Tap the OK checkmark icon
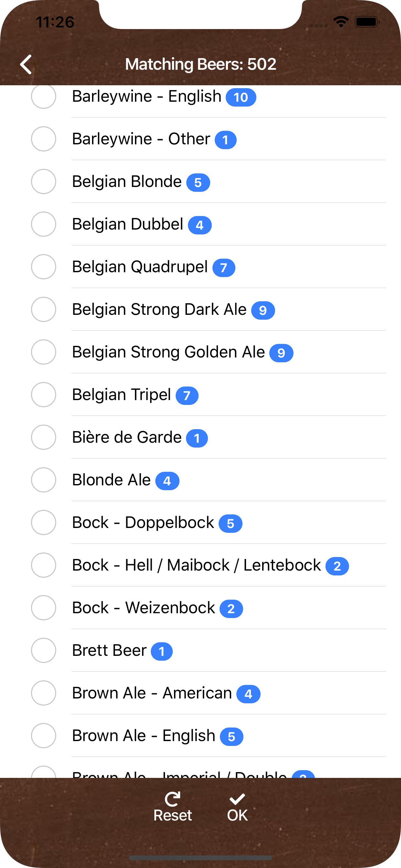This screenshot has width=401, height=868. (x=237, y=799)
